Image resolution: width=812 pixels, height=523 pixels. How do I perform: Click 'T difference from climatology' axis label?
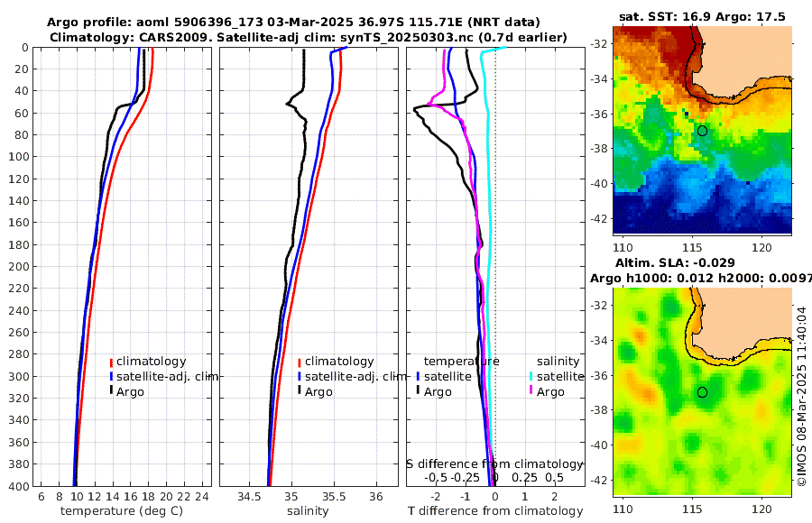[495, 511]
